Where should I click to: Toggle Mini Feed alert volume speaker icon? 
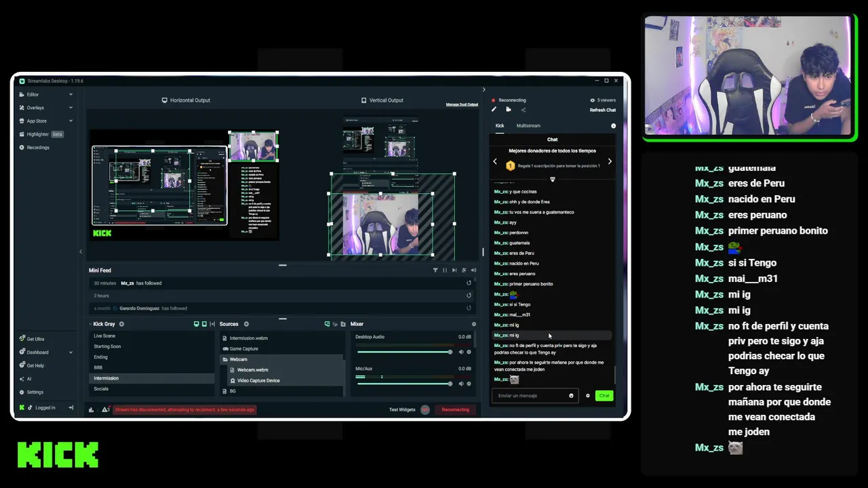click(x=473, y=270)
